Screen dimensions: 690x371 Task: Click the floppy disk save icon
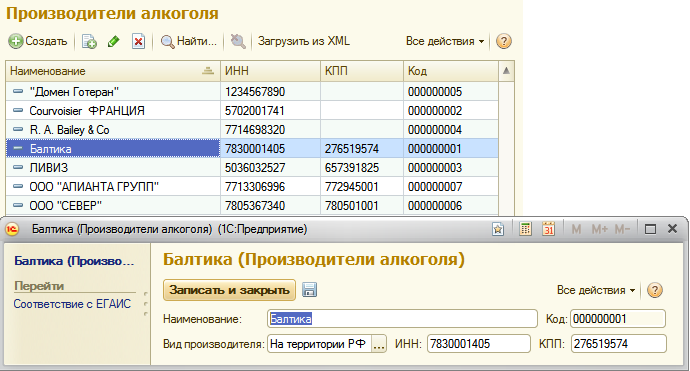(309, 290)
